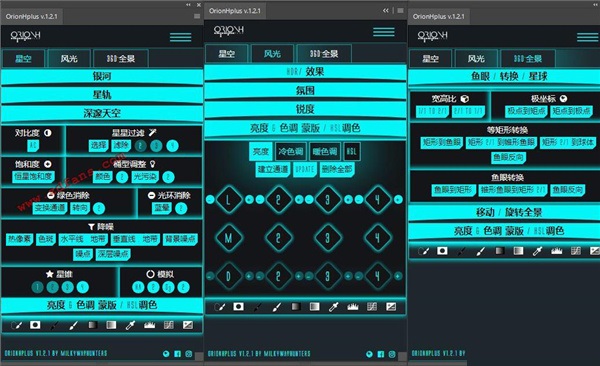Click the eyedropper icon in right panel toolbar
600x366 pixels.
(538, 251)
